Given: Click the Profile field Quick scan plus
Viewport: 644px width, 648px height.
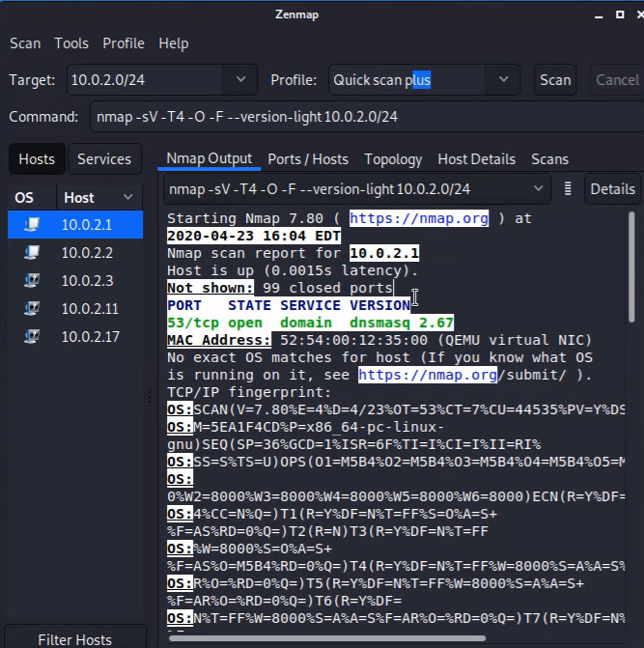Looking at the screenshot, I should [407, 80].
